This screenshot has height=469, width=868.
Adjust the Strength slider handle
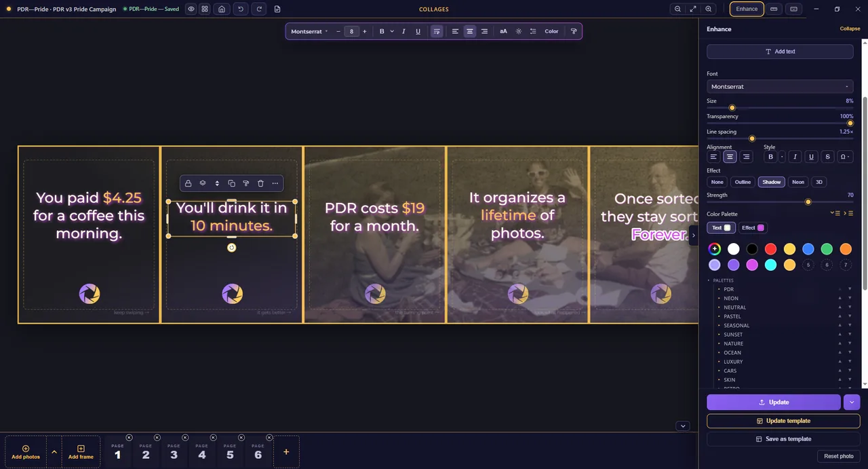(808, 202)
